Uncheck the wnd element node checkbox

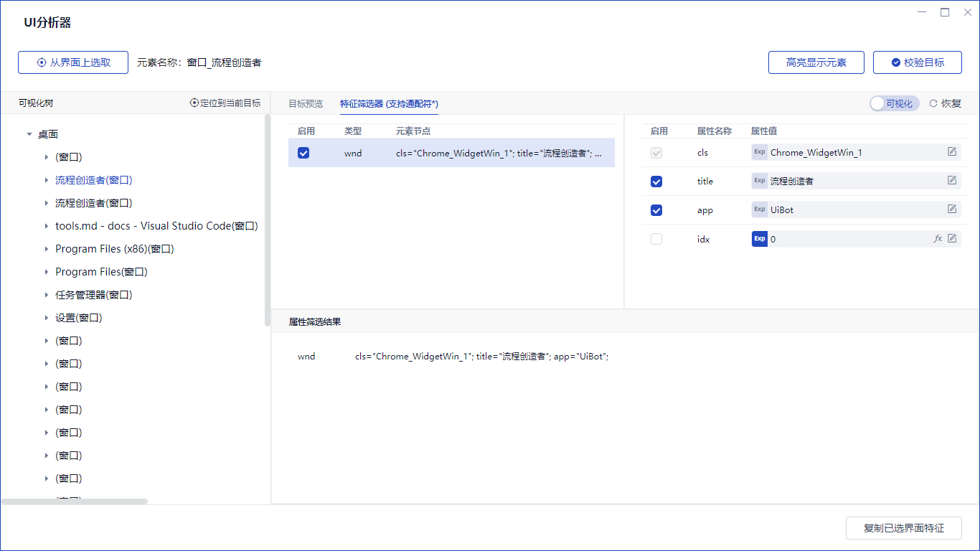click(303, 153)
